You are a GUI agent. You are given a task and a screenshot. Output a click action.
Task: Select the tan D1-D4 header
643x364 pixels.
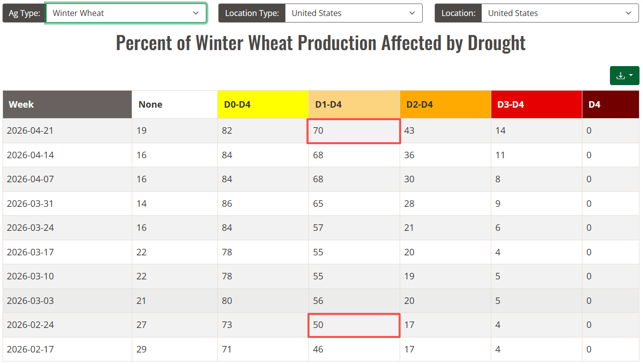click(354, 105)
